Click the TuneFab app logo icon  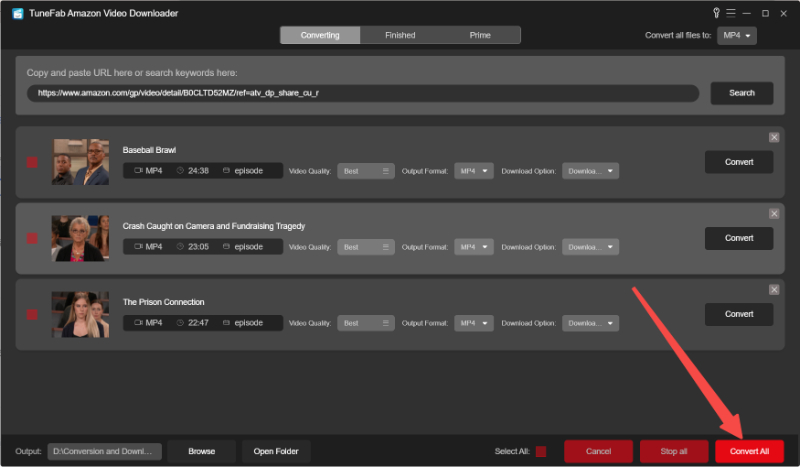click(18, 13)
